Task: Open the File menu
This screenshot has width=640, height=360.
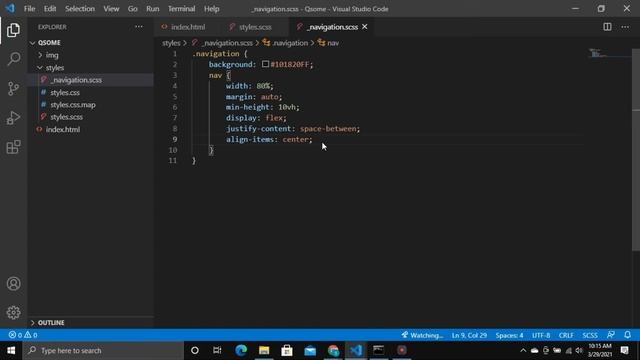Action: [29, 9]
